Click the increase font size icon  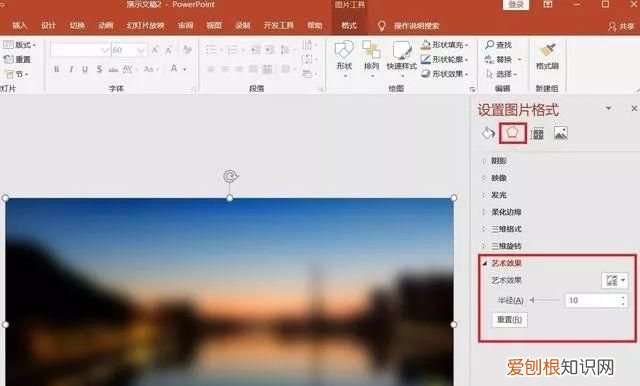pos(155,50)
